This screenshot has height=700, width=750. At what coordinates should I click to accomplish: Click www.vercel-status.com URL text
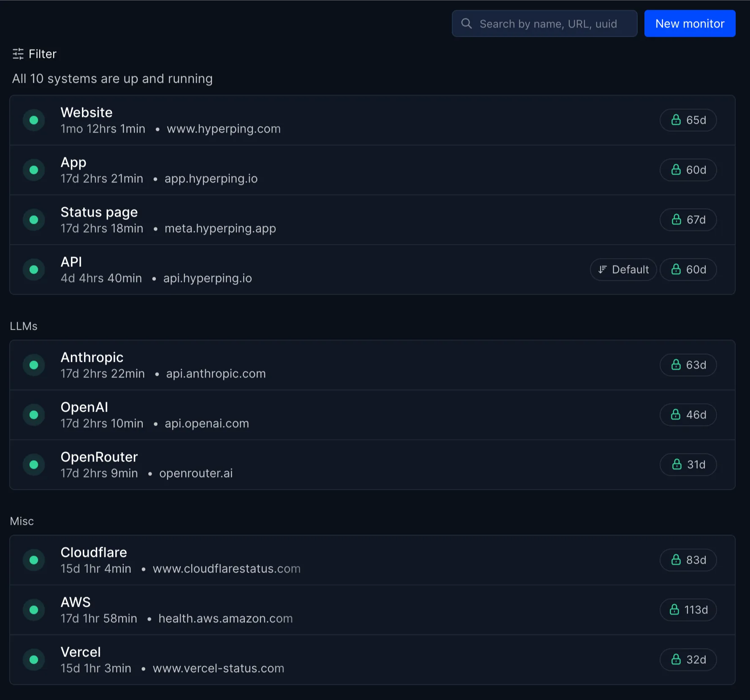click(x=219, y=668)
